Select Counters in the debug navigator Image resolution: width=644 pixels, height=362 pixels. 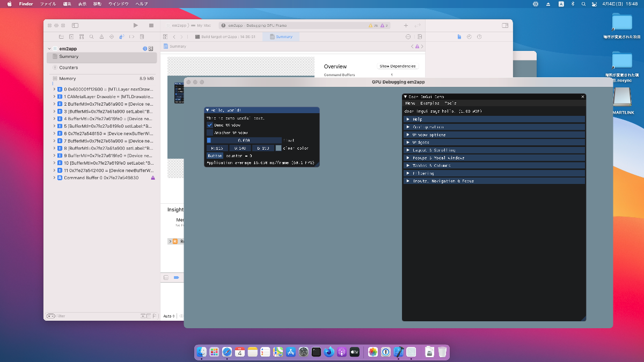pyautogui.click(x=69, y=68)
